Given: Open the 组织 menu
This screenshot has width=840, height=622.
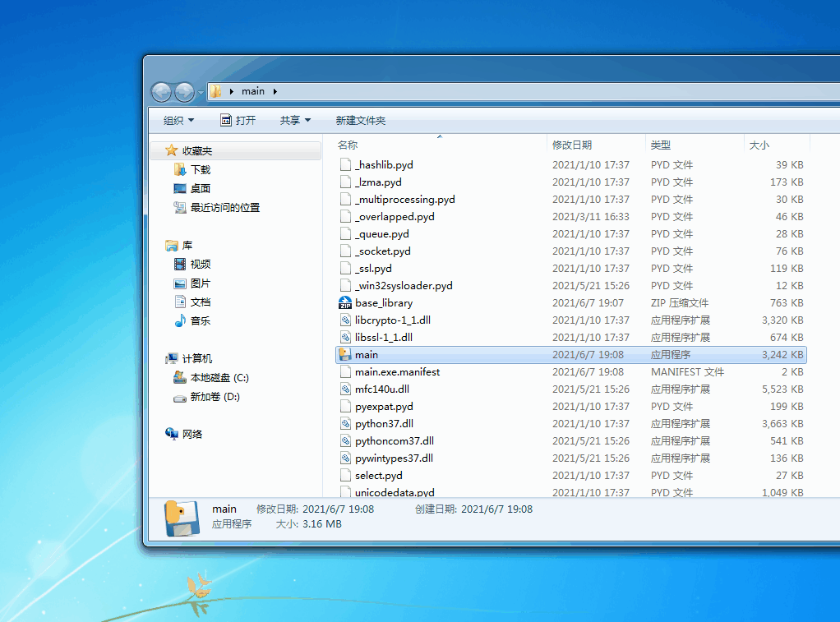Looking at the screenshot, I should 179,121.
